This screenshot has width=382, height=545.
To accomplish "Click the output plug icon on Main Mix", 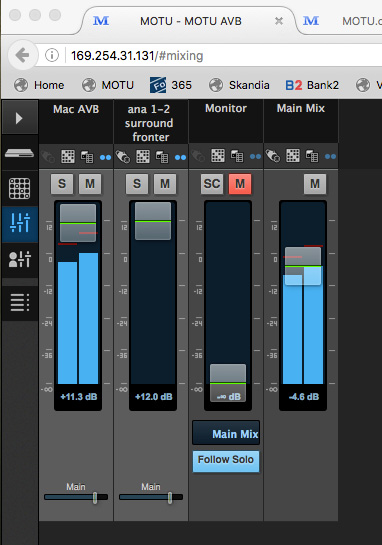I will pos(273,156).
